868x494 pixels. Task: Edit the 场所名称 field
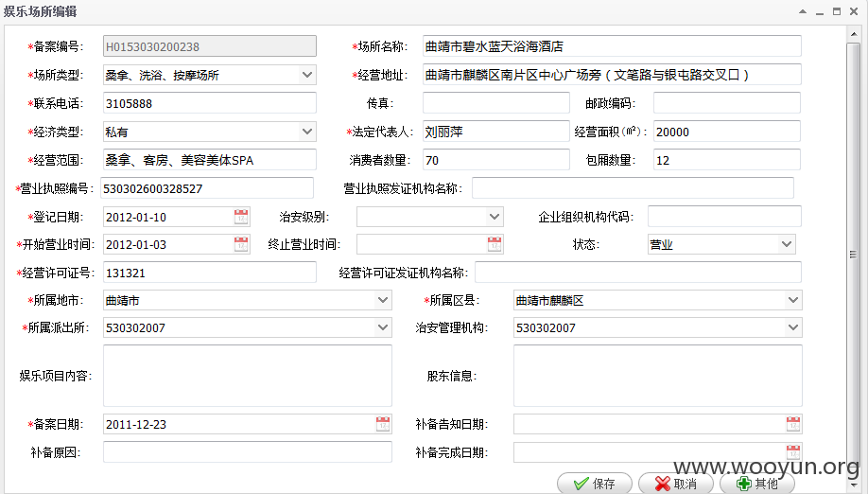click(612, 46)
